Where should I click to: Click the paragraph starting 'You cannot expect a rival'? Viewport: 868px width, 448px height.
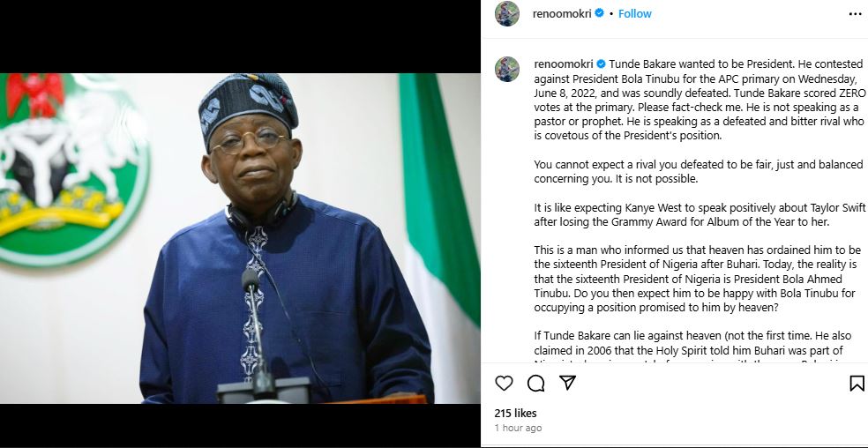click(x=688, y=171)
